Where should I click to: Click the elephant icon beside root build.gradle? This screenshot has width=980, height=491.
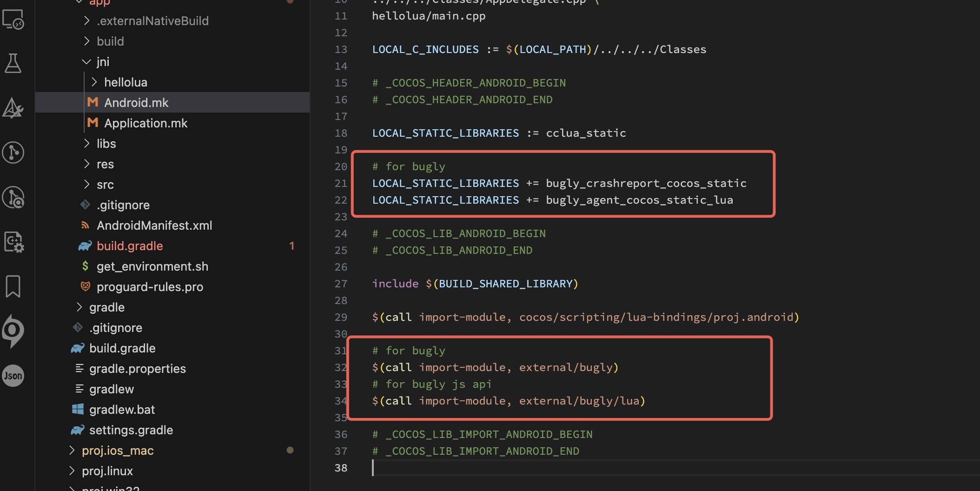coord(78,348)
